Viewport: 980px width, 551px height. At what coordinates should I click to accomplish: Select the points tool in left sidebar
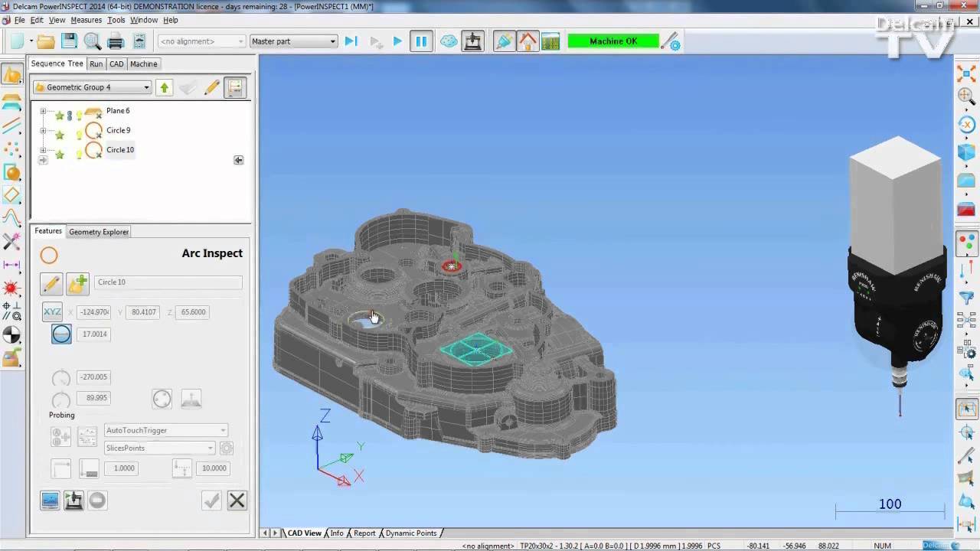click(x=11, y=148)
